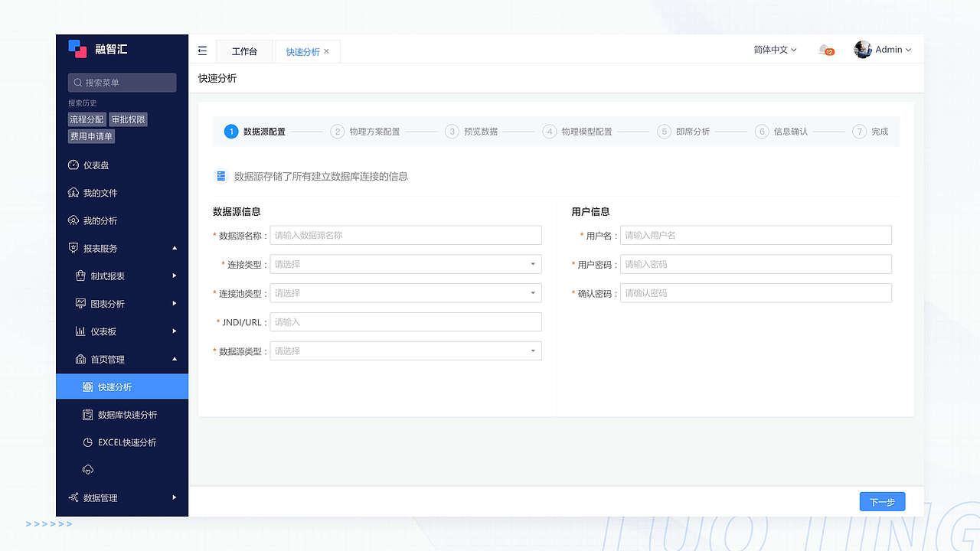Image resolution: width=980 pixels, height=551 pixels.
Task: Click the 融智汇 logo icon
Action: tap(77, 49)
